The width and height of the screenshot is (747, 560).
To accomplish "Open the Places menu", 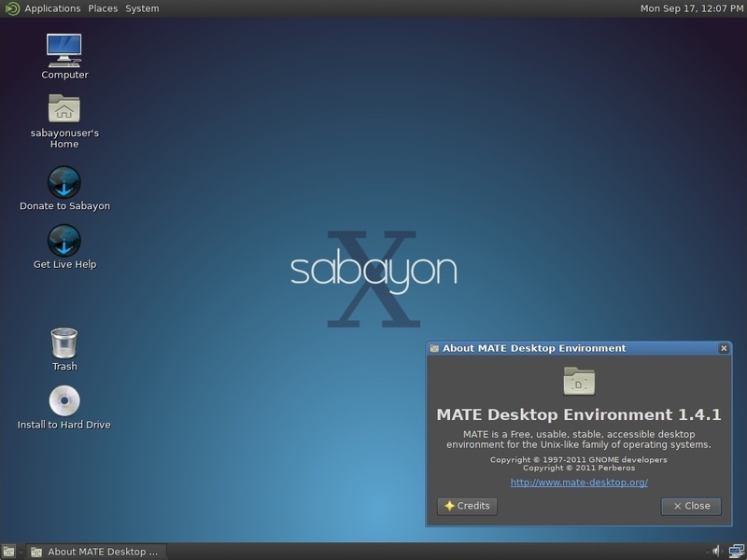I will coord(103,8).
